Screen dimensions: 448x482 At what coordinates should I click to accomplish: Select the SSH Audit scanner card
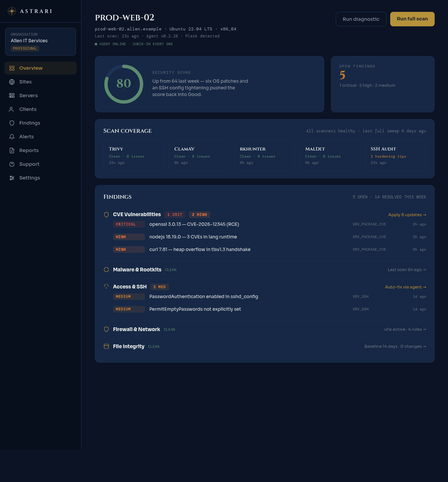pos(396,155)
